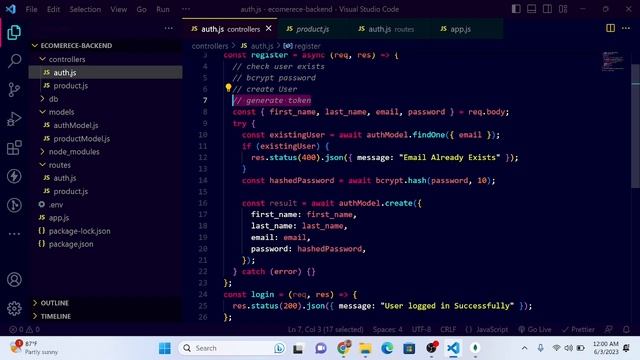
Task: Open File Explorer from the taskbar
Action: [x=365, y=348]
